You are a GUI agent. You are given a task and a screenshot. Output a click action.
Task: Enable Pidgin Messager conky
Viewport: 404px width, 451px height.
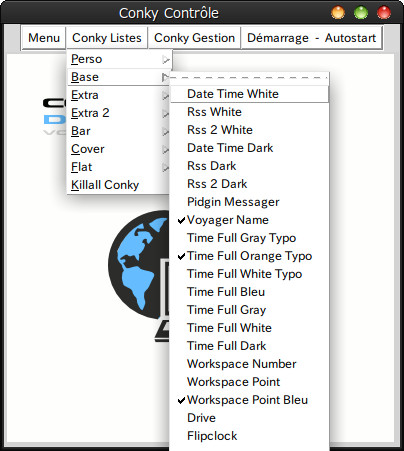(x=249, y=202)
